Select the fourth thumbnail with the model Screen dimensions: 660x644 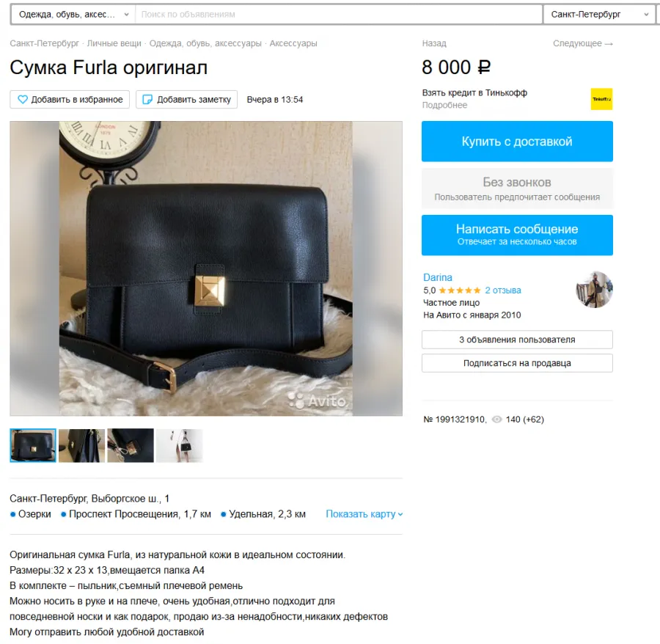[x=180, y=445]
